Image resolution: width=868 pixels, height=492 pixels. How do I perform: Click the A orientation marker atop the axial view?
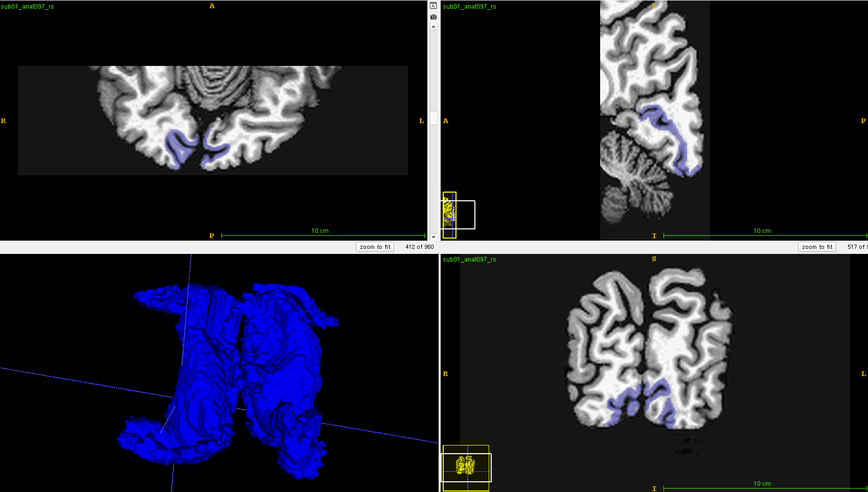tap(212, 6)
